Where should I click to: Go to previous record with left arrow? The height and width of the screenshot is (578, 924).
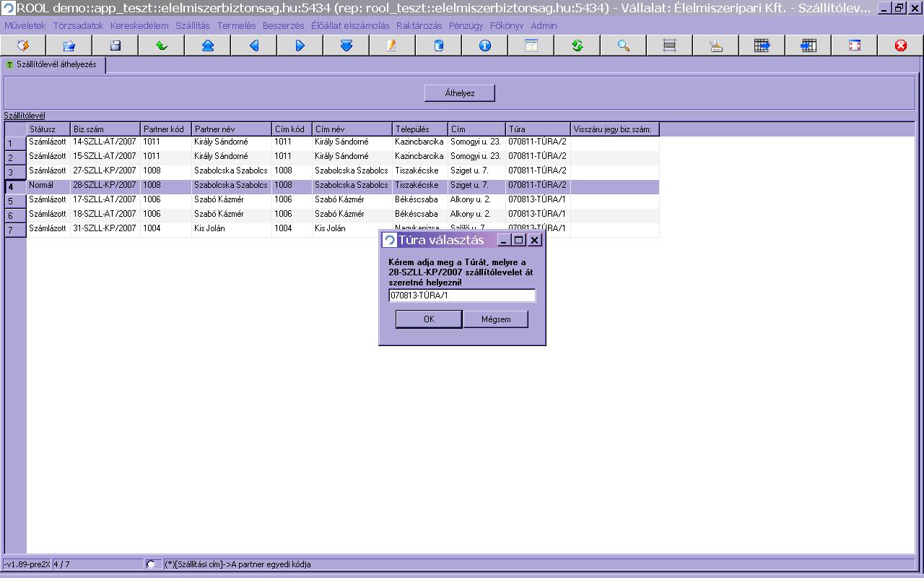(254, 46)
